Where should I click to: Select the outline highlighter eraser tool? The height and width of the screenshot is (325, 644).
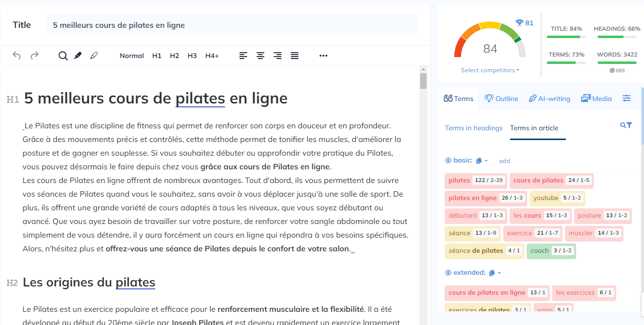[x=94, y=56]
